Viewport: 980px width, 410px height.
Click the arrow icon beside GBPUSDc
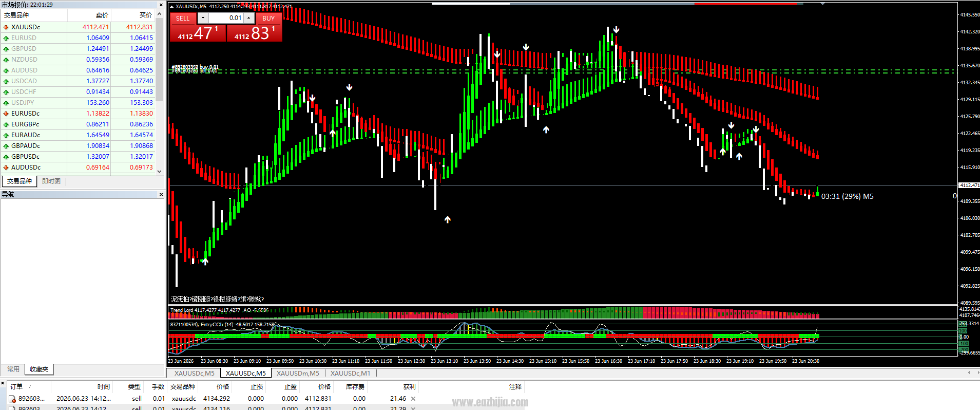click(x=6, y=157)
